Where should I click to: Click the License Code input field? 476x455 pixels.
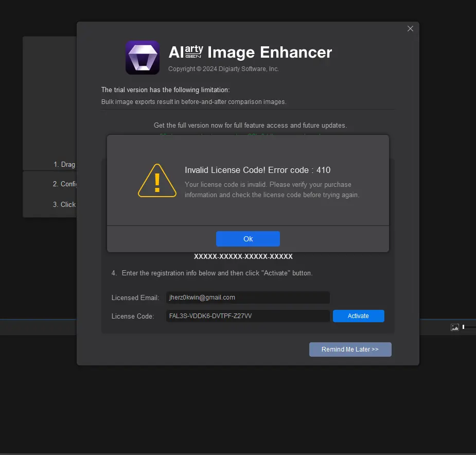(x=248, y=316)
